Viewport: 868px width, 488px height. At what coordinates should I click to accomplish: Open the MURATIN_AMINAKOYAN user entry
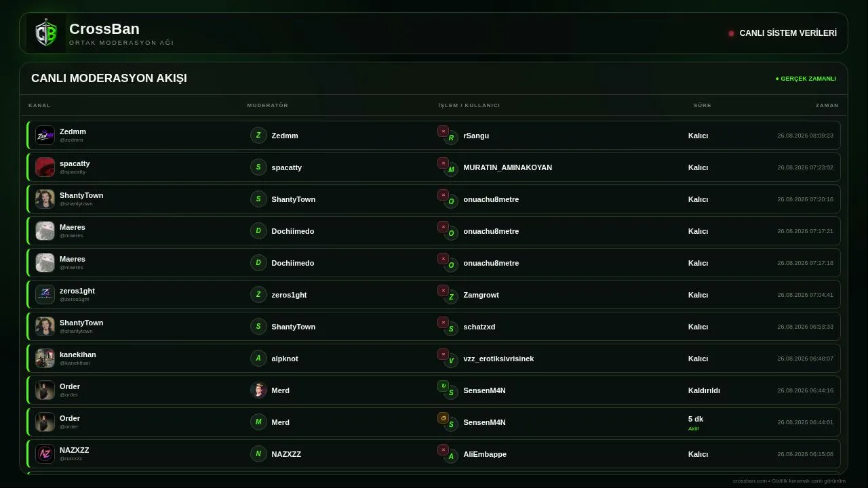[507, 167]
